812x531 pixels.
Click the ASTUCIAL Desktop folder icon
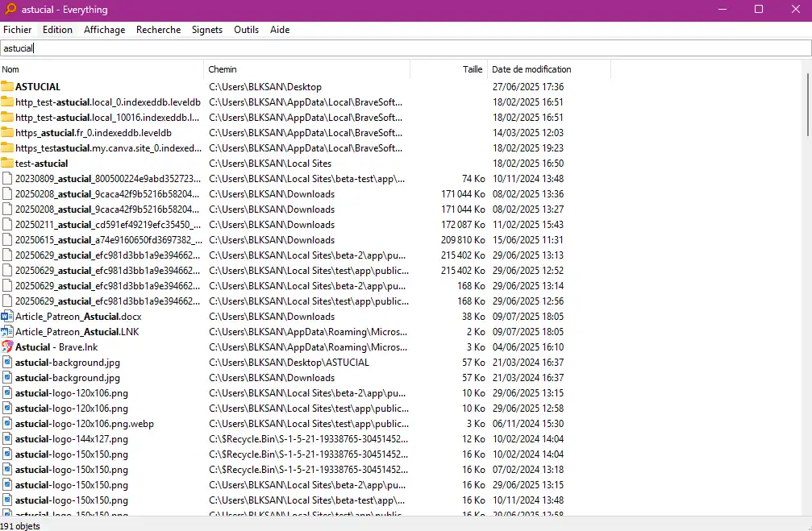7,86
